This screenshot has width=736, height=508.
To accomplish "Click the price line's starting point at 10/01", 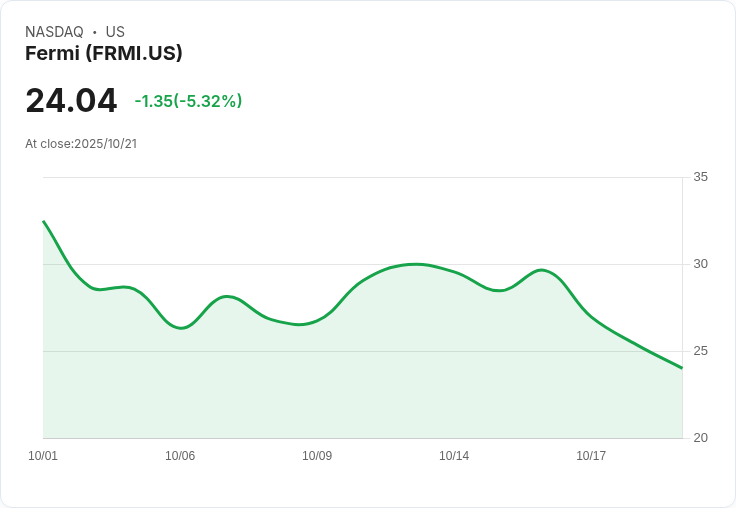I will pyautogui.click(x=44, y=222).
